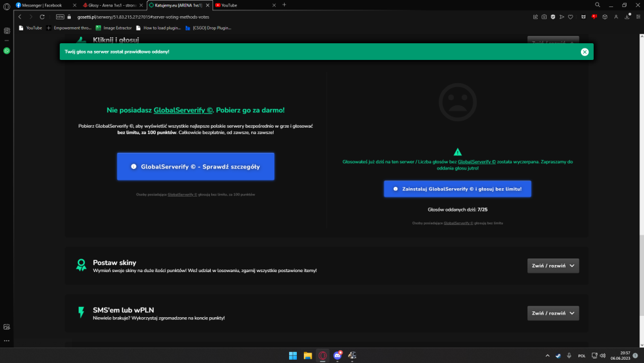
Task: Click GlobalServerify link below Głosów oddanych dziś
Action: [x=459, y=223]
